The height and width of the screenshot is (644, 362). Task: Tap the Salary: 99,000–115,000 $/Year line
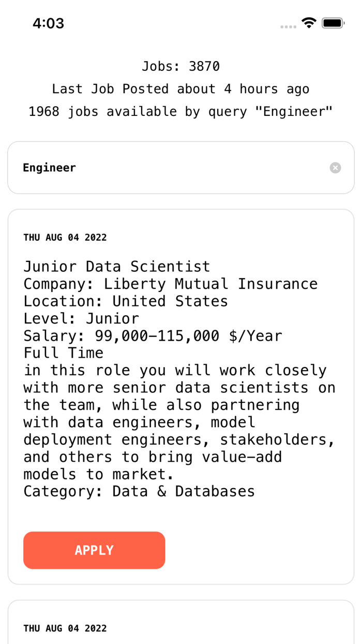click(x=153, y=336)
